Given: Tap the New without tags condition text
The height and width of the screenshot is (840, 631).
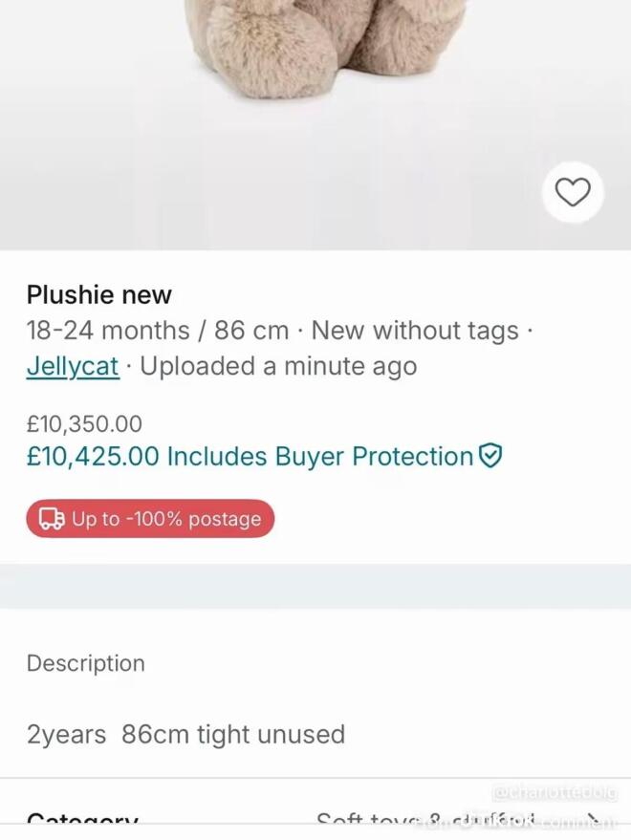Looking at the screenshot, I should pos(415,330).
